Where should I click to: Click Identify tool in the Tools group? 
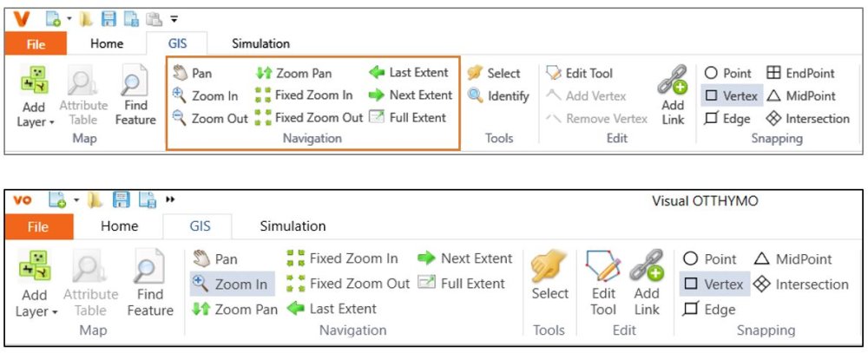click(x=499, y=96)
